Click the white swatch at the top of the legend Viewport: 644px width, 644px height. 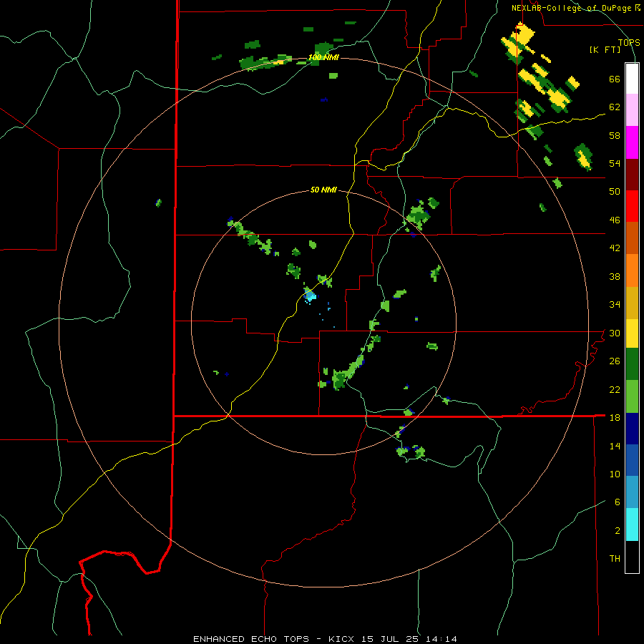tap(632, 79)
